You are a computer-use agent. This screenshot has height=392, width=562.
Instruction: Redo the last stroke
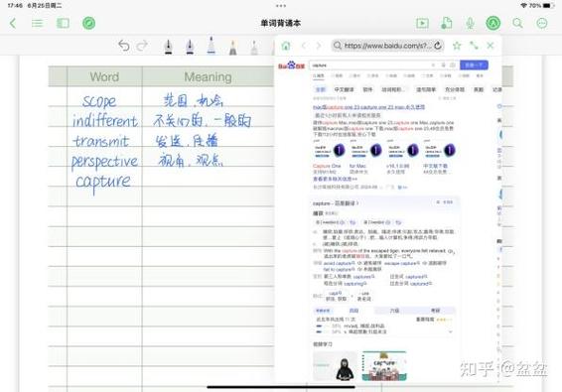143,46
